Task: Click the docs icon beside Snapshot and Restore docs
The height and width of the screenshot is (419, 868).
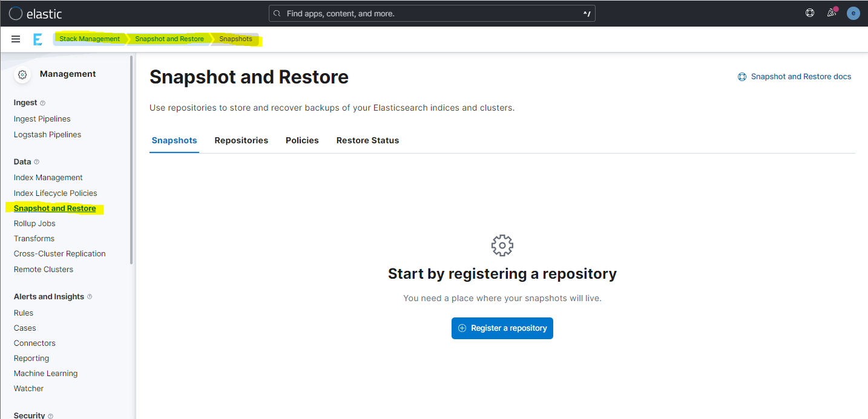Action: pos(742,77)
